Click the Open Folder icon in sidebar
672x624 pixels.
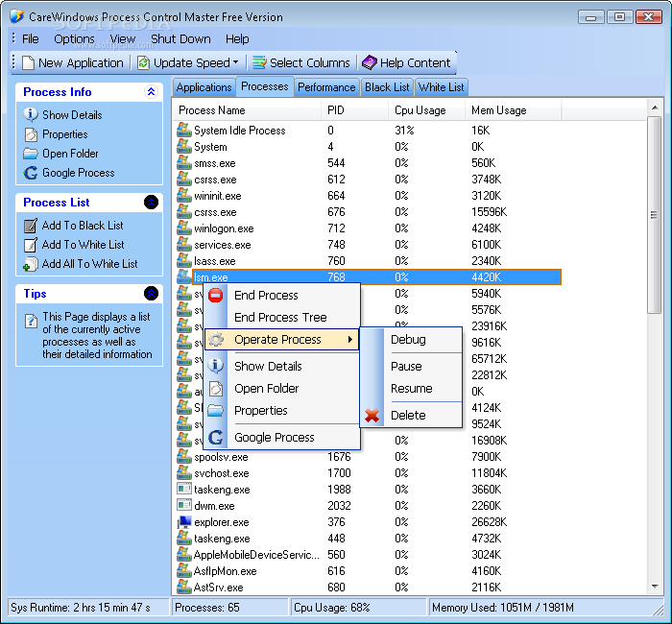[x=31, y=154]
